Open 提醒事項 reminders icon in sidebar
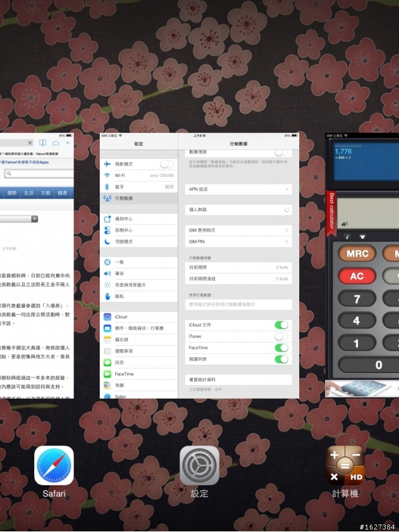 pos(107,351)
